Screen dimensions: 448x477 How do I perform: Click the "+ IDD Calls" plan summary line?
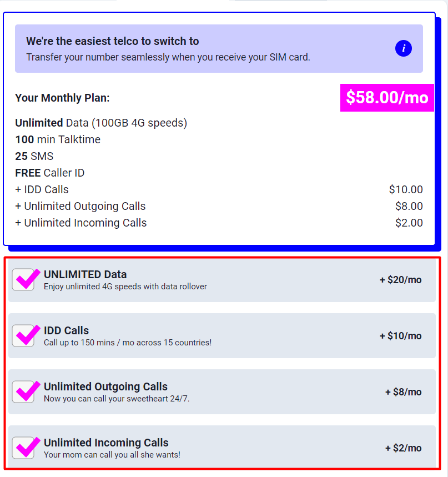coord(42,189)
